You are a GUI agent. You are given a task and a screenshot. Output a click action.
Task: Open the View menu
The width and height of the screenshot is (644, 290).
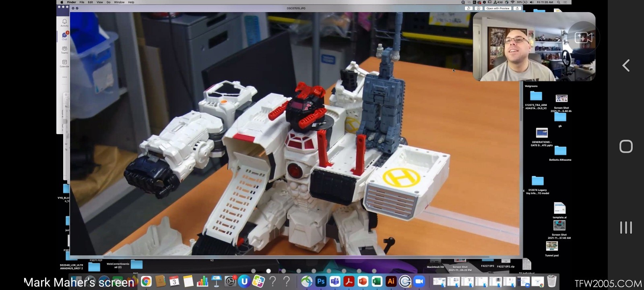[99, 2]
